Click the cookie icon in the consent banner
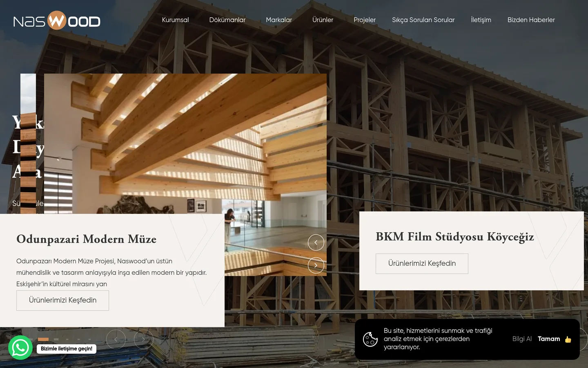This screenshot has width=588, height=368. [x=370, y=339]
